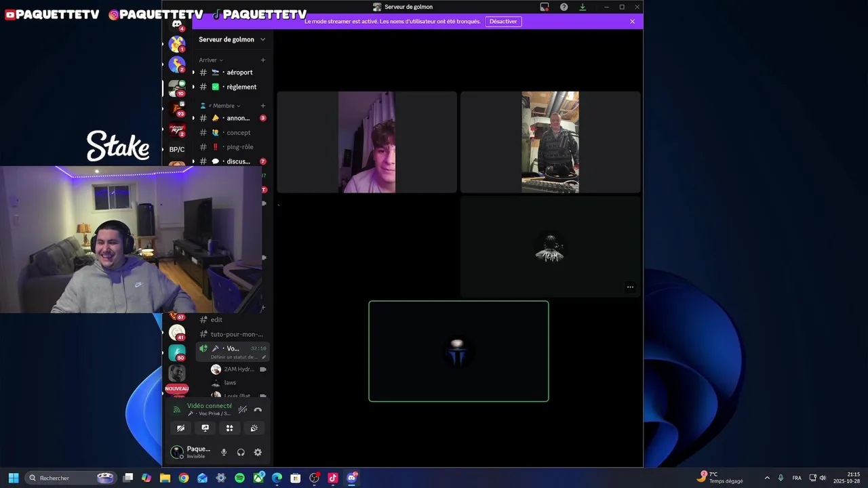This screenshot has height=488, width=868.
Task: Toggle camera in voice panel
Action: pyautogui.click(x=180, y=428)
